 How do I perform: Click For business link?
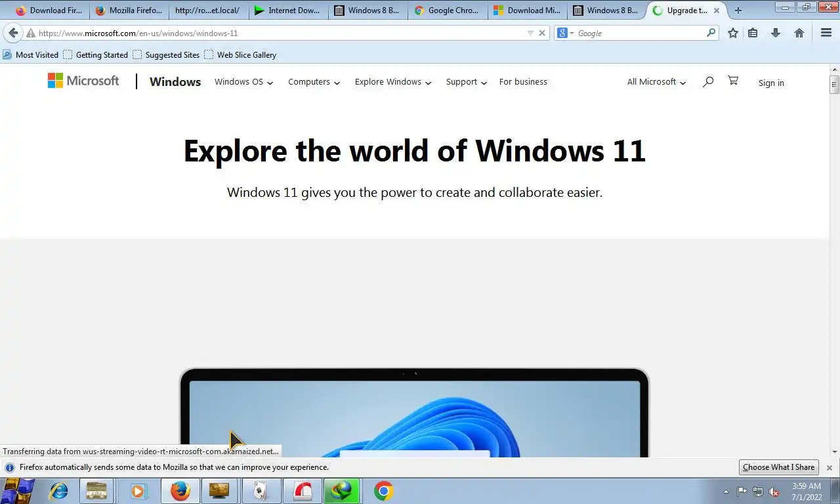[523, 82]
